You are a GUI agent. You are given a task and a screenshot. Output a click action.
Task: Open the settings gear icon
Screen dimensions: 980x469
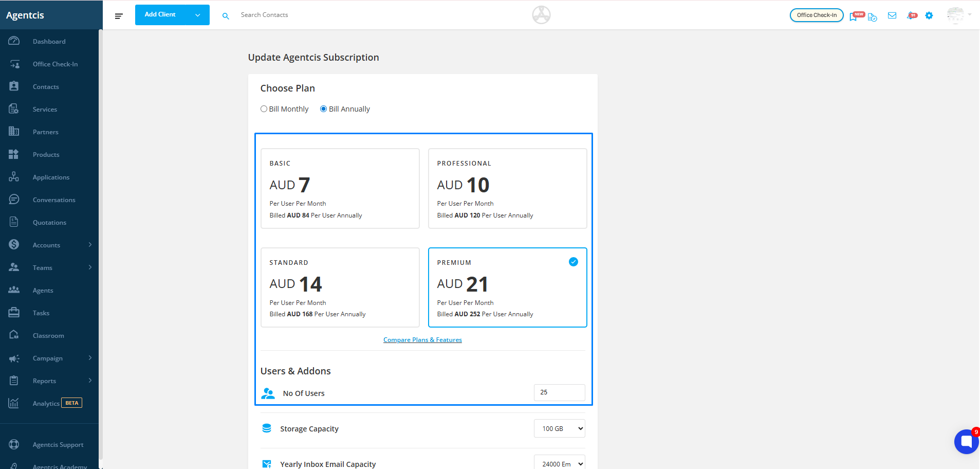pos(929,15)
